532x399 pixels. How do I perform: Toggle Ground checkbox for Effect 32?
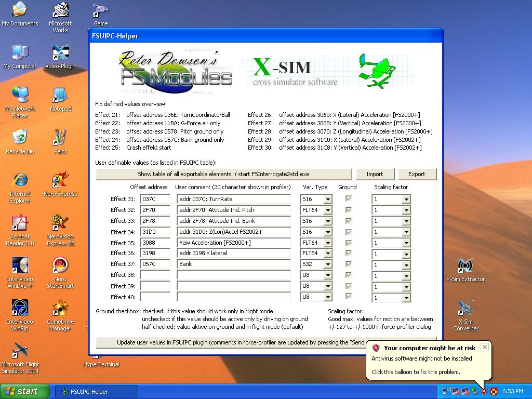coord(348,210)
